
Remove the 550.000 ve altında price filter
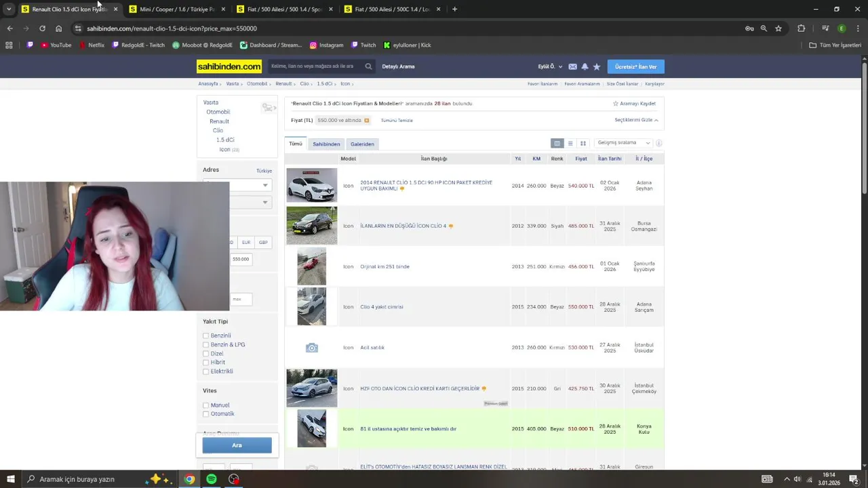(367, 121)
